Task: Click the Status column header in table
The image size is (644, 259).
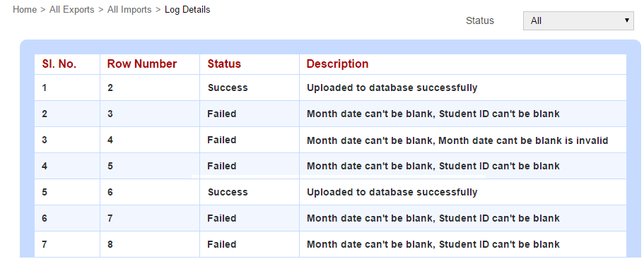Action: coord(224,64)
